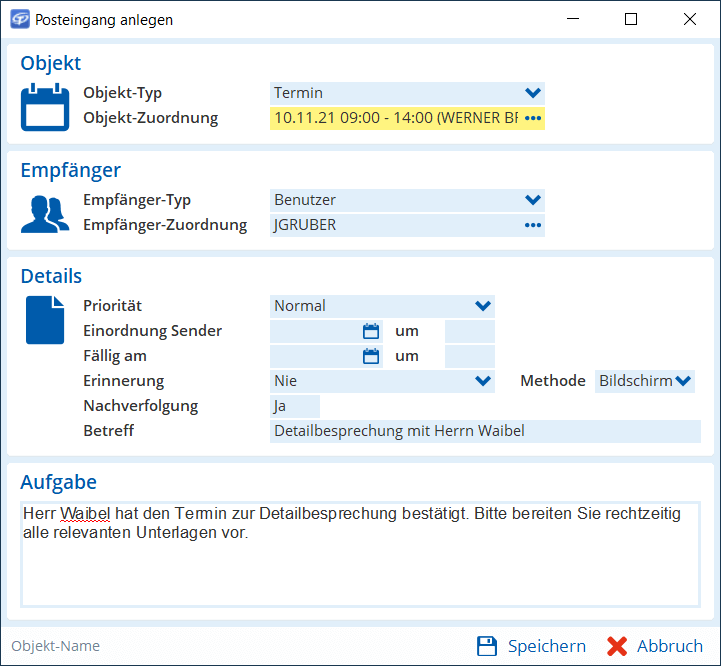Click the document icon in Details section

click(x=45, y=320)
